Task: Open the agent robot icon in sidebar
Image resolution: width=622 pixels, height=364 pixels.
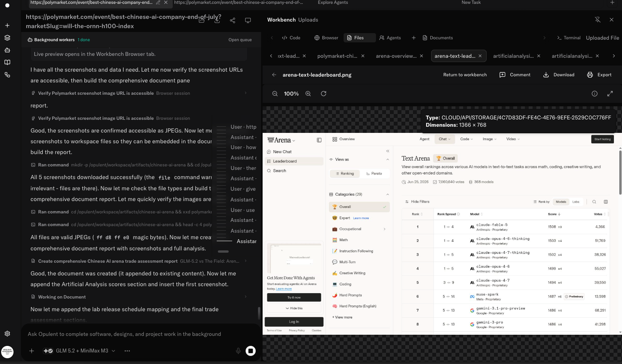Action: [7, 50]
